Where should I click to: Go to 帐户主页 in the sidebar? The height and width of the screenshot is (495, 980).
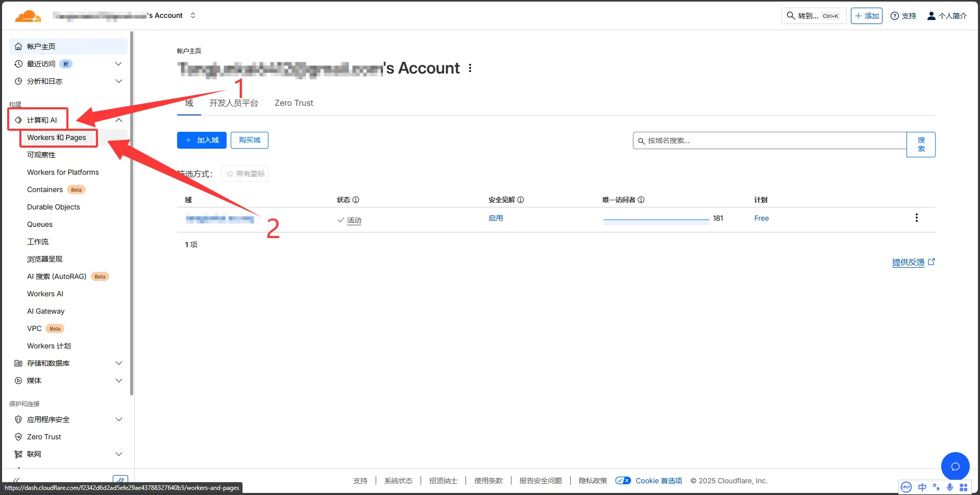(68, 46)
